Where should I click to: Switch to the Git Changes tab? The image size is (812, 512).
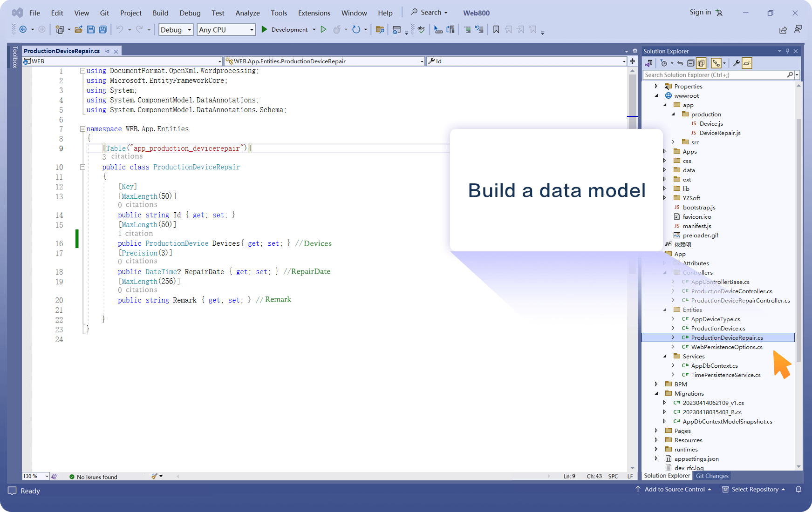(x=712, y=476)
